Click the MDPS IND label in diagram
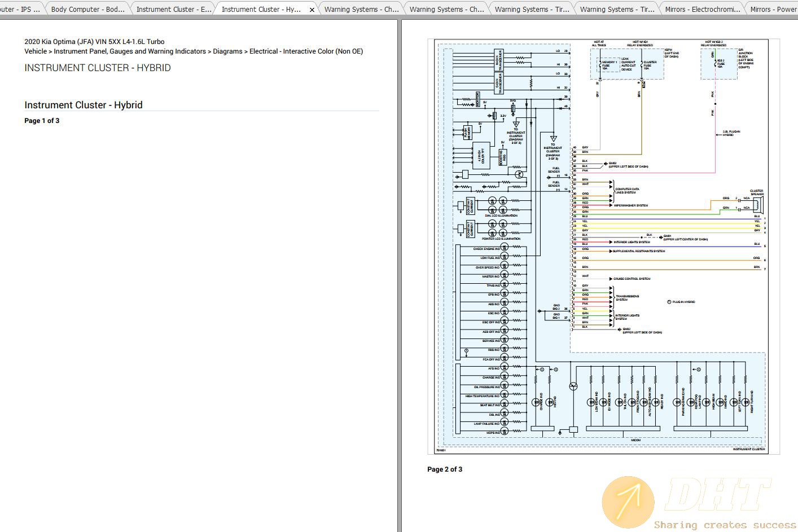This screenshot has width=798, height=532. (493, 433)
